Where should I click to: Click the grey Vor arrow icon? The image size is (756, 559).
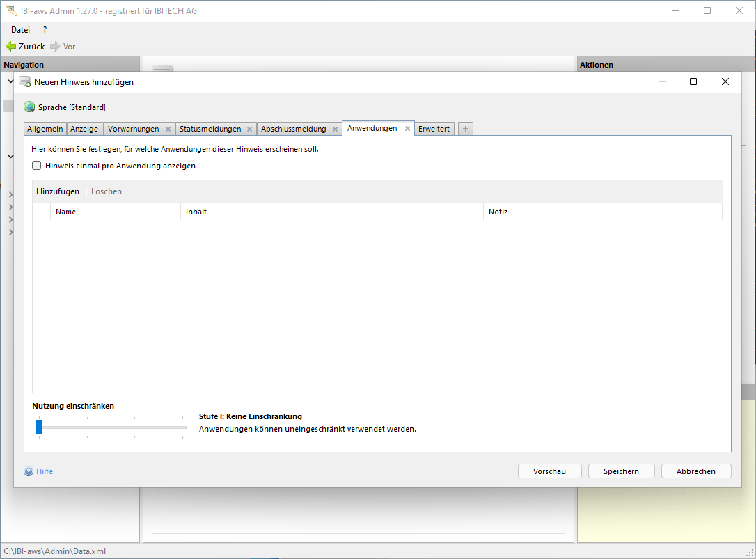pos(55,47)
